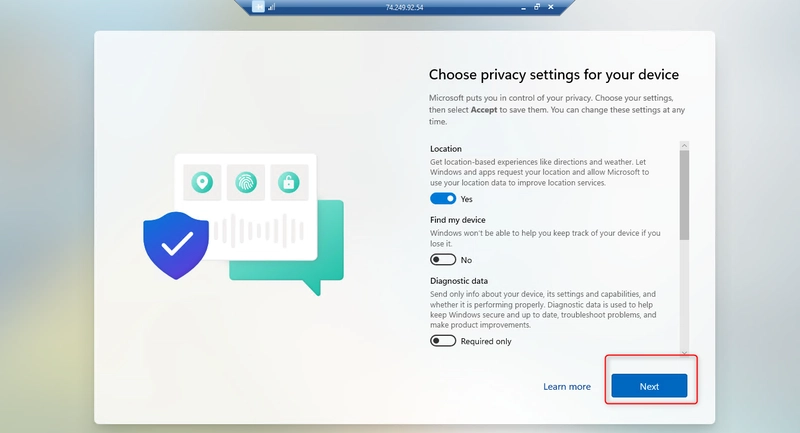Click scrollbar up arrow in settings list
The width and height of the screenshot is (800, 433).
(684, 146)
